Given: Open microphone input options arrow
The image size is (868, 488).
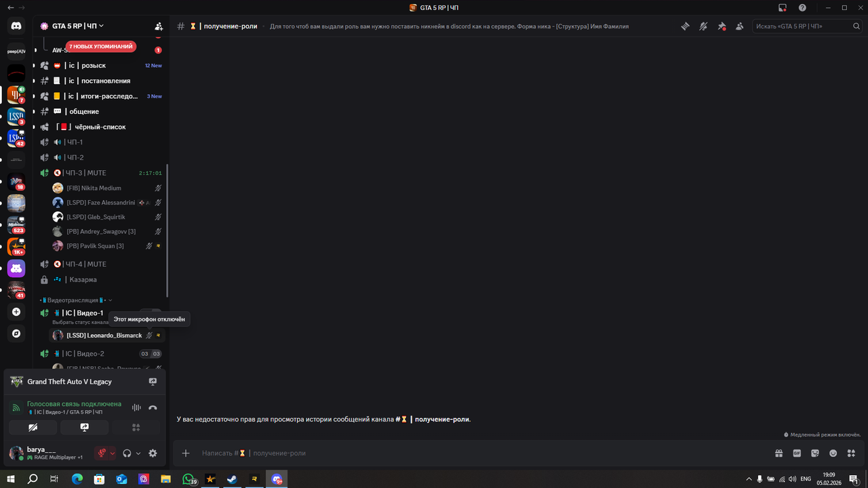Looking at the screenshot, I should [x=113, y=453].
